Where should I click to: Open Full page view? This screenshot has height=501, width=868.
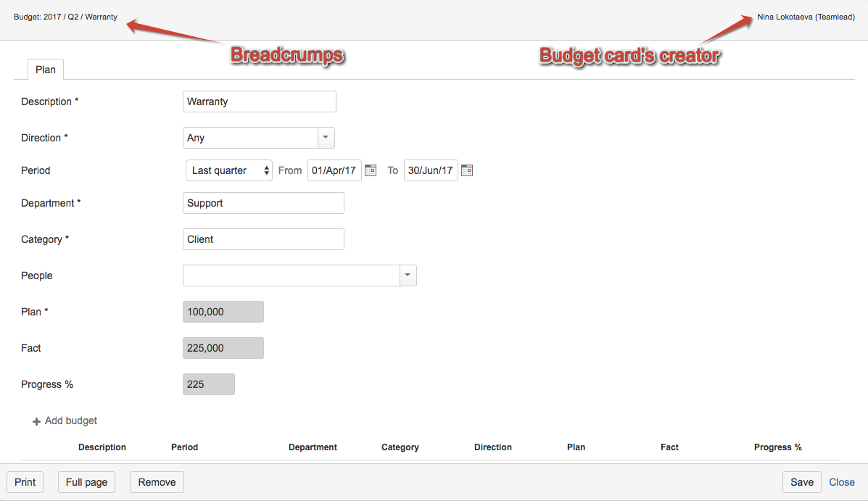coord(86,481)
